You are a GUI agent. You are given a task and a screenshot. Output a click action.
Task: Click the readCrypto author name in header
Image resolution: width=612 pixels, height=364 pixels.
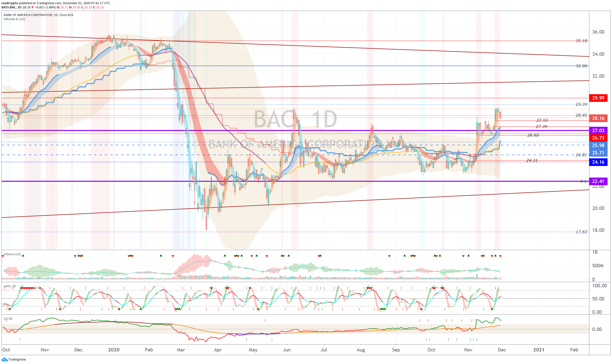coord(10,3)
